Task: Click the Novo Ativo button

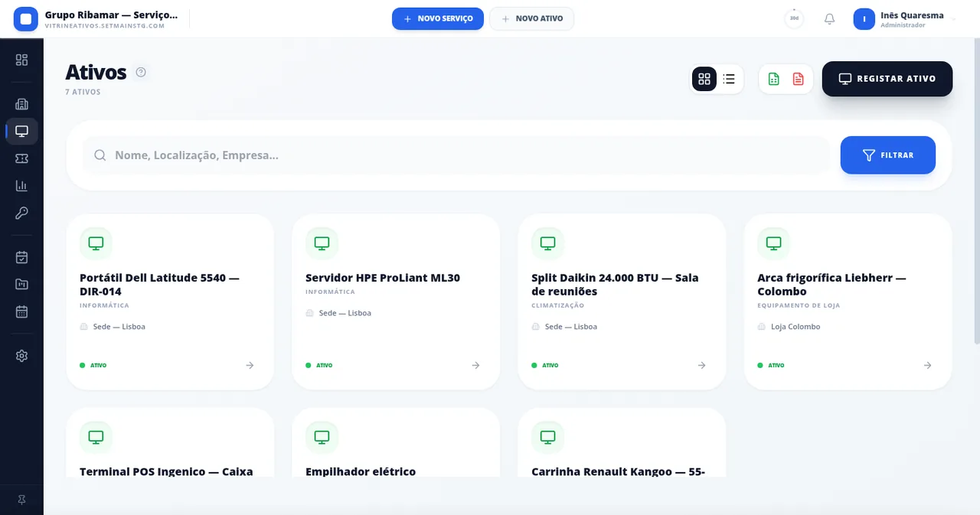Action: [532, 19]
